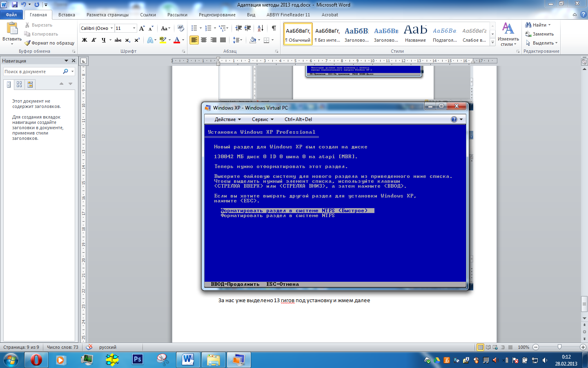Toggle Superscript formatting button
Viewport: 588px width, 368px height.
pyautogui.click(x=137, y=40)
